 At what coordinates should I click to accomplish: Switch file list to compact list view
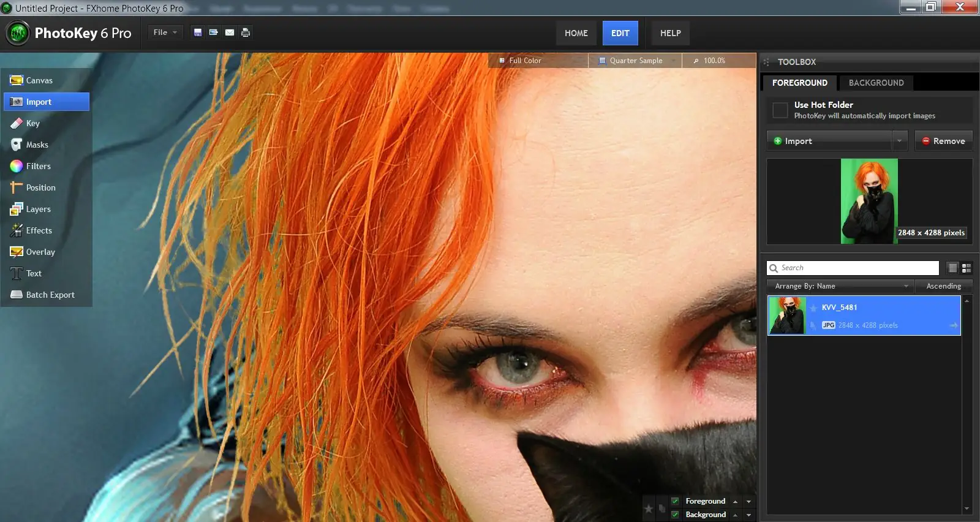click(952, 268)
